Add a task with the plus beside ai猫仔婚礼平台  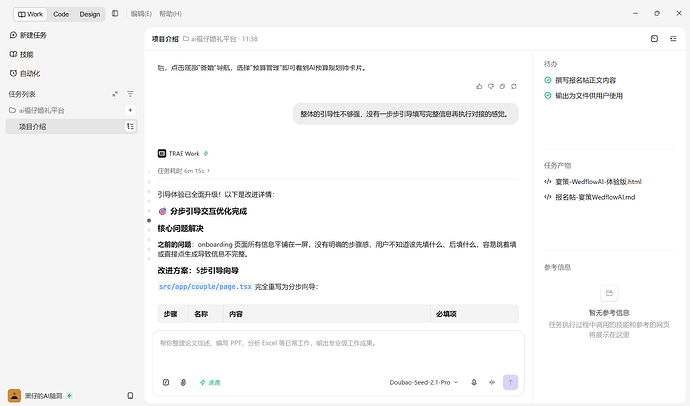(x=130, y=110)
